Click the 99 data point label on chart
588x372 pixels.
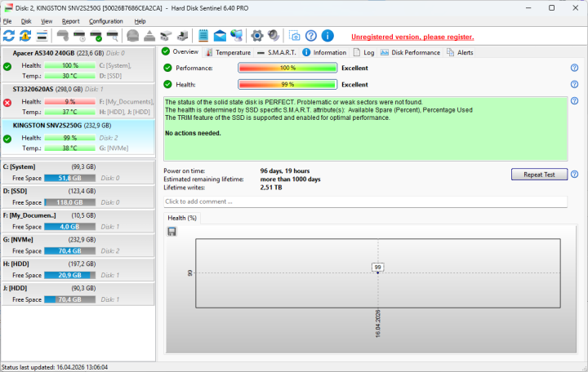377,267
